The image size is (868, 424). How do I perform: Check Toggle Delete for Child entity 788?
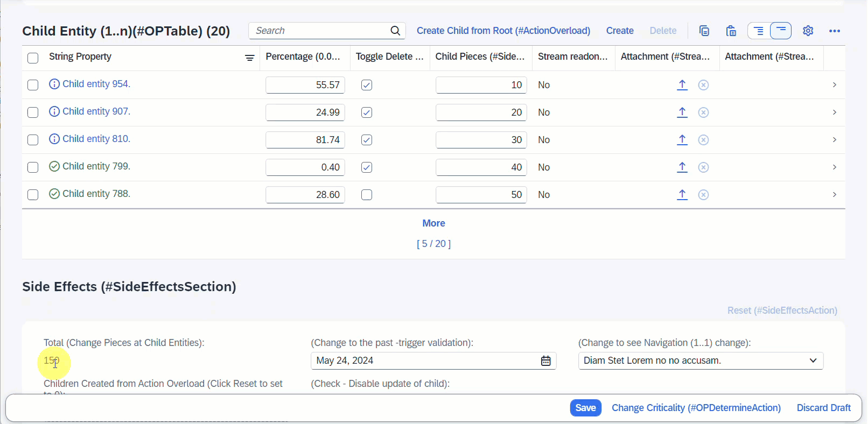click(x=367, y=195)
